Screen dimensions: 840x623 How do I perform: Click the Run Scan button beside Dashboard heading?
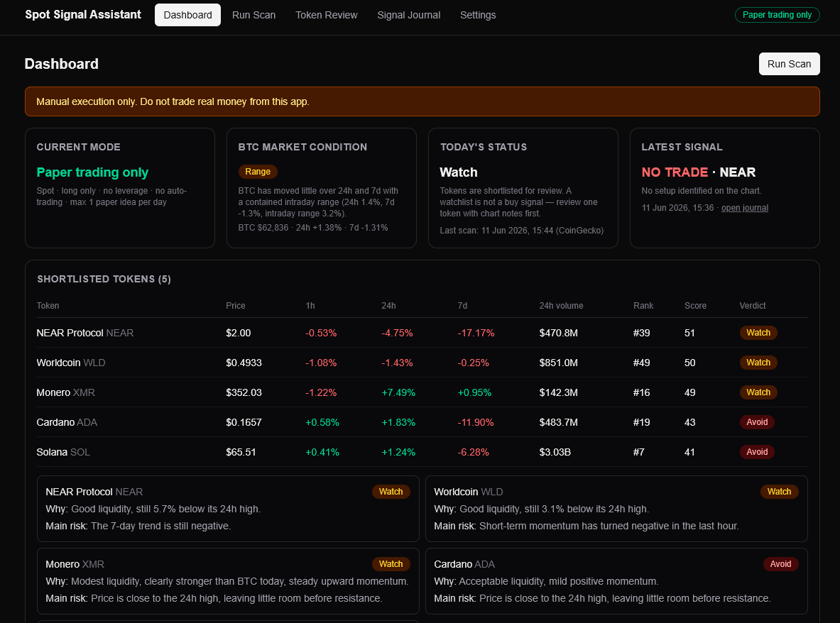[x=789, y=64]
